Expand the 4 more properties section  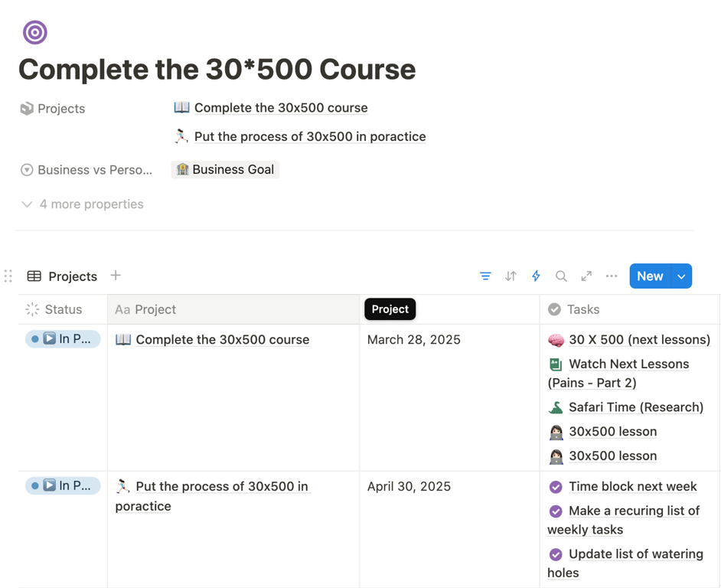[81, 204]
